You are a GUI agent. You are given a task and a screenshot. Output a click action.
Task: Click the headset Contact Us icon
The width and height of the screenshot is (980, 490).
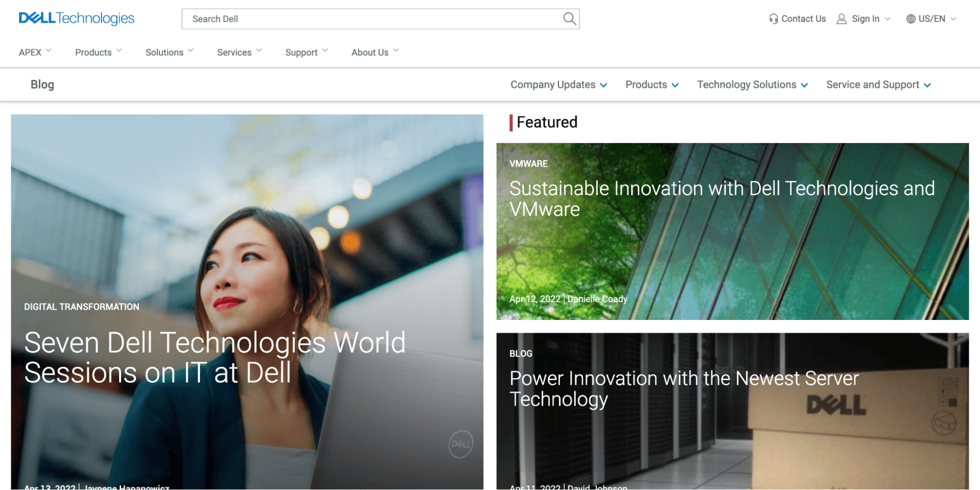[773, 19]
